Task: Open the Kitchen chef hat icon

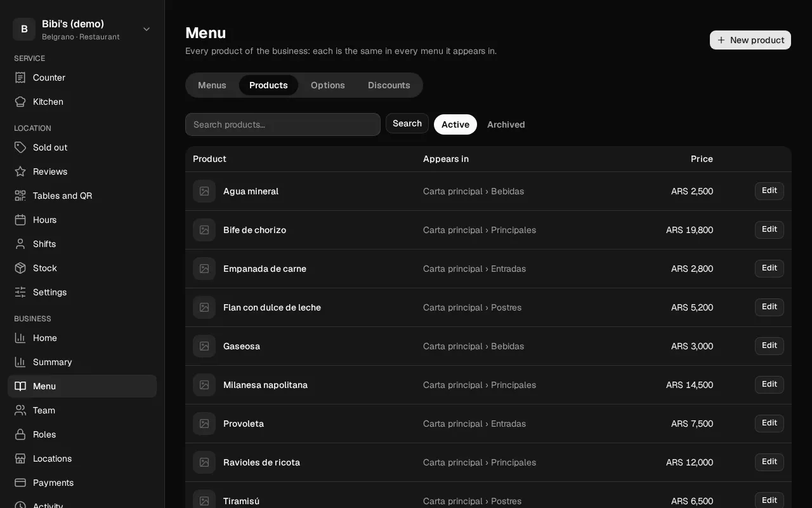Action: pyautogui.click(x=20, y=102)
